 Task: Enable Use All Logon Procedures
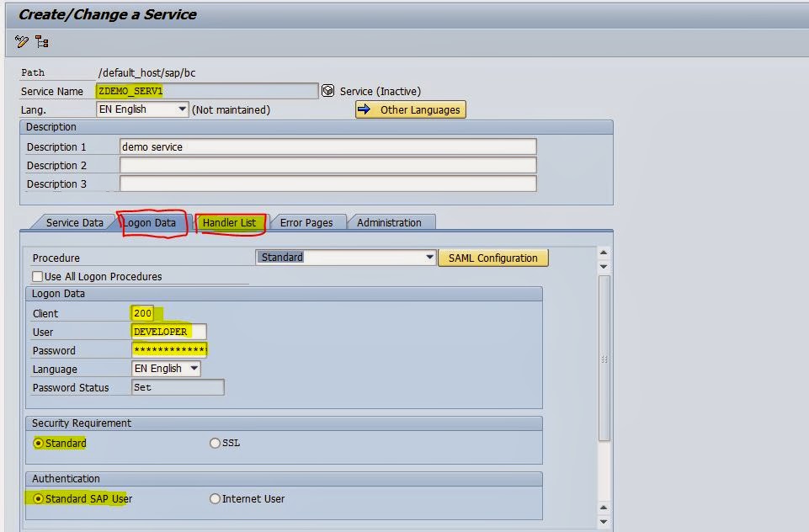click(x=37, y=276)
